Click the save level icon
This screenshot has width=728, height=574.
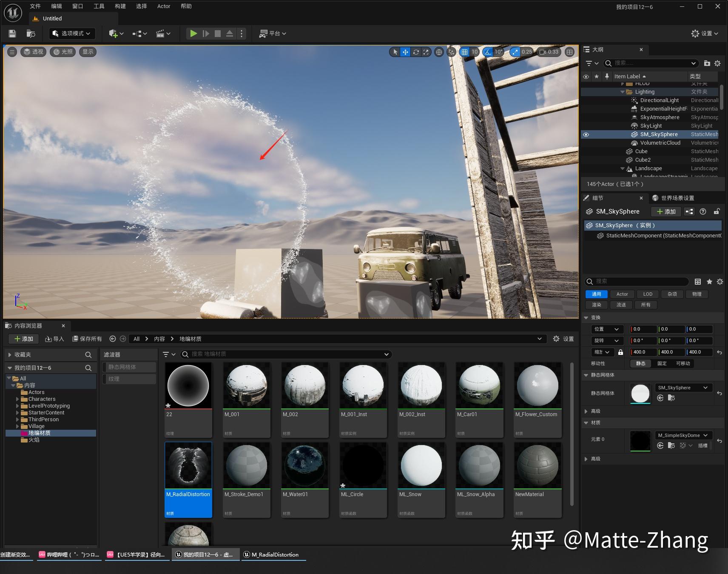[12, 34]
